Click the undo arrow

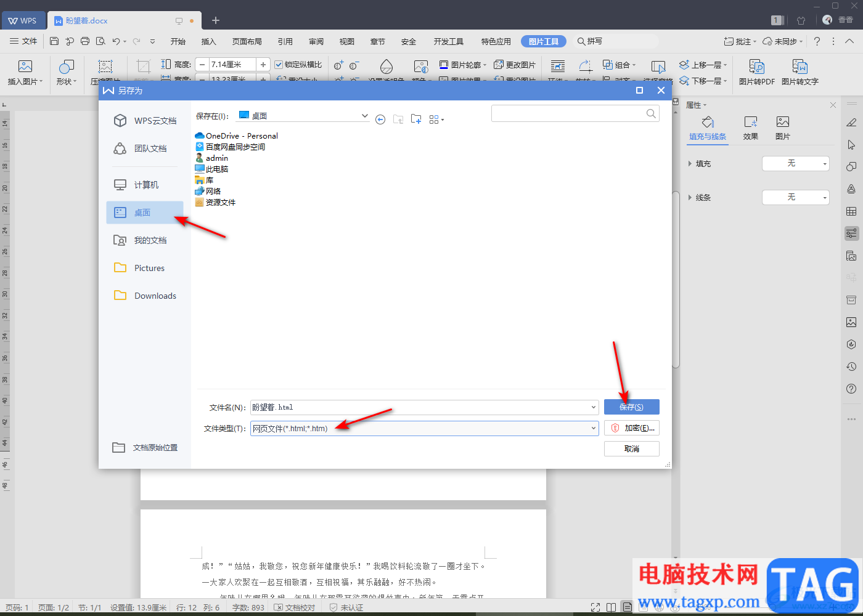(116, 41)
